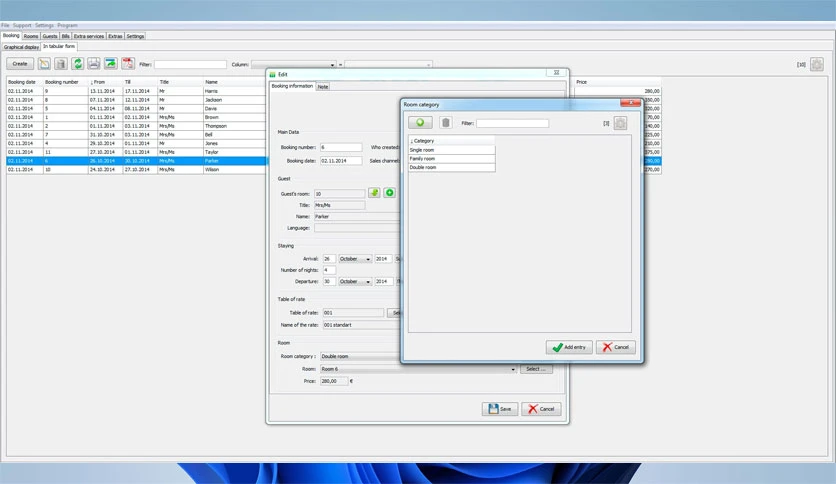Open the Column dropdown in main toolbar
Screen dimensions: 836x484
[294, 64]
